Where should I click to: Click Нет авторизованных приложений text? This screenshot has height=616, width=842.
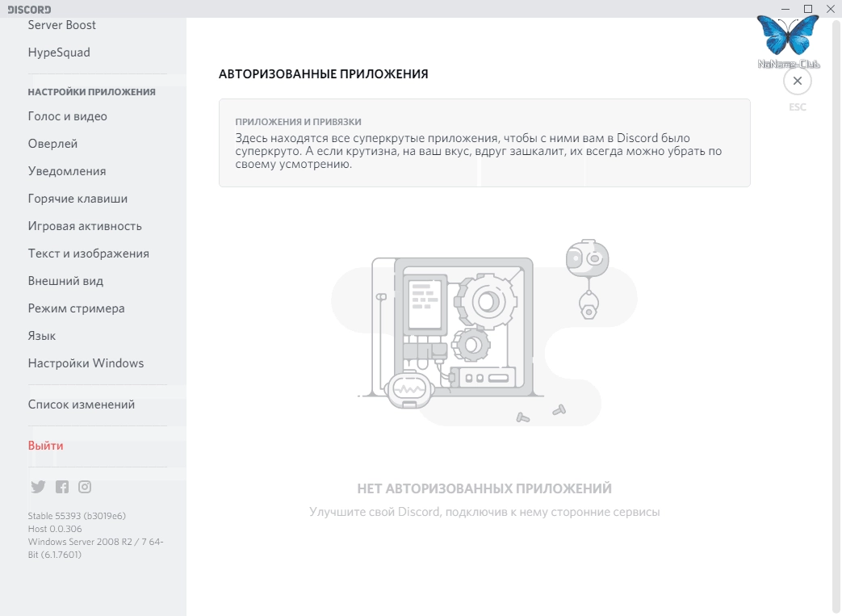tap(484, 488)
